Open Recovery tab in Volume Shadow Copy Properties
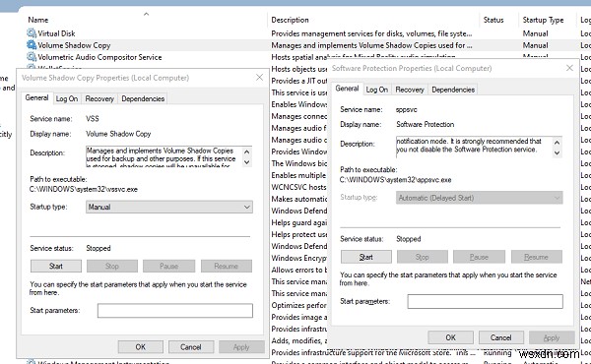591x364 pixels. coord(99,98)
